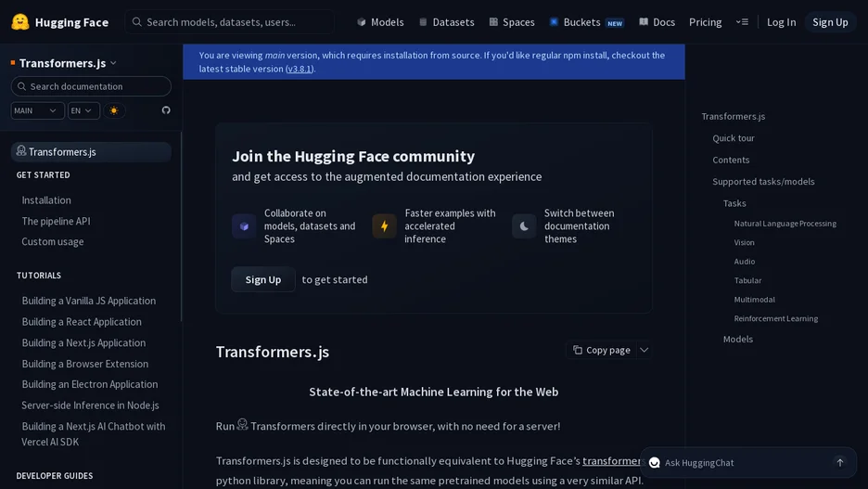Open the EN language dropdown
This screenshot has width=868, height=489.
83,110
